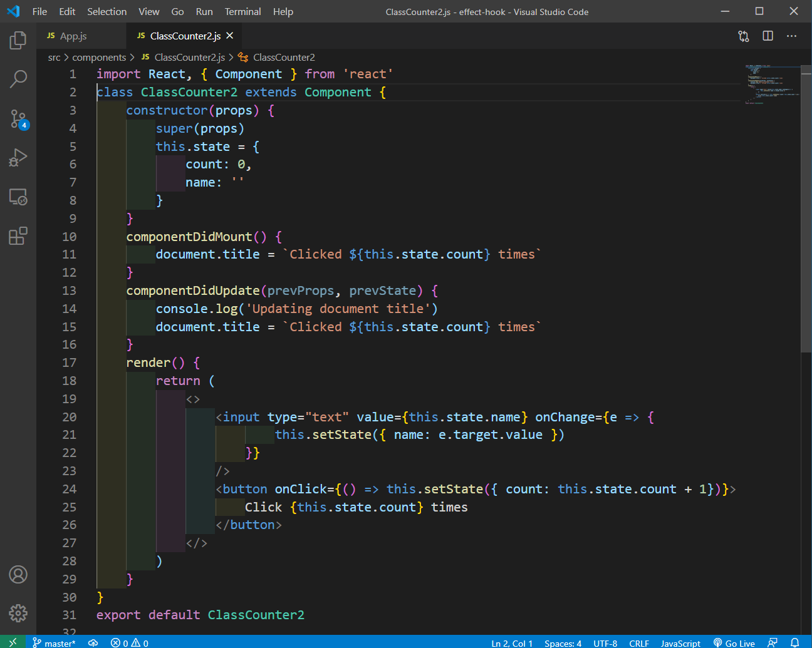Click 'console' on line 14
The height and width of the screenshot is (648, 812).
point(182,309)
